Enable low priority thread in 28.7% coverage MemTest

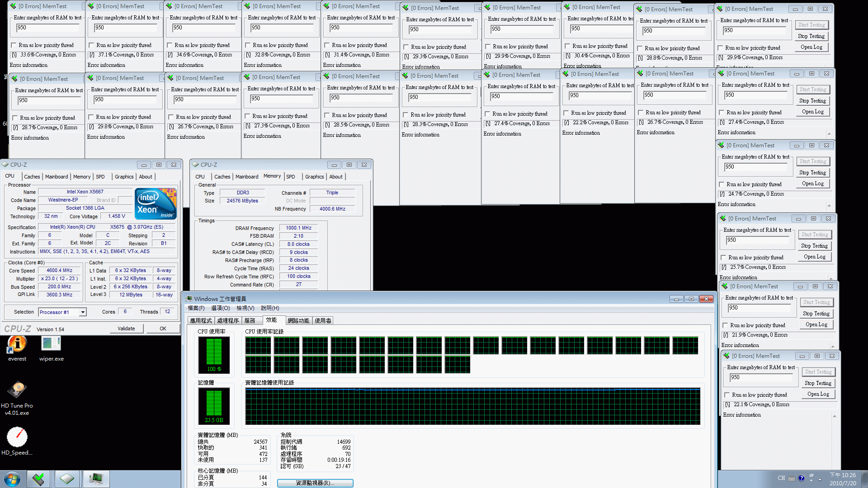point(15,118)
